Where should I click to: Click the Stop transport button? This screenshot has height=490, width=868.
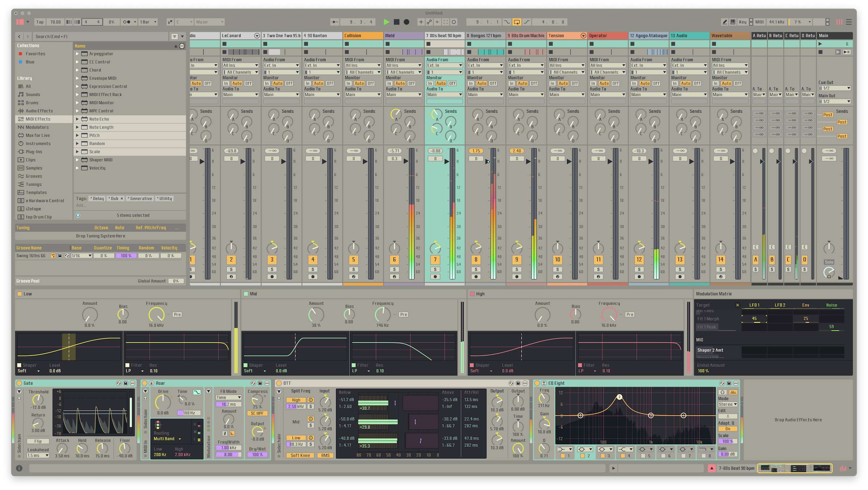coord(396,22)
